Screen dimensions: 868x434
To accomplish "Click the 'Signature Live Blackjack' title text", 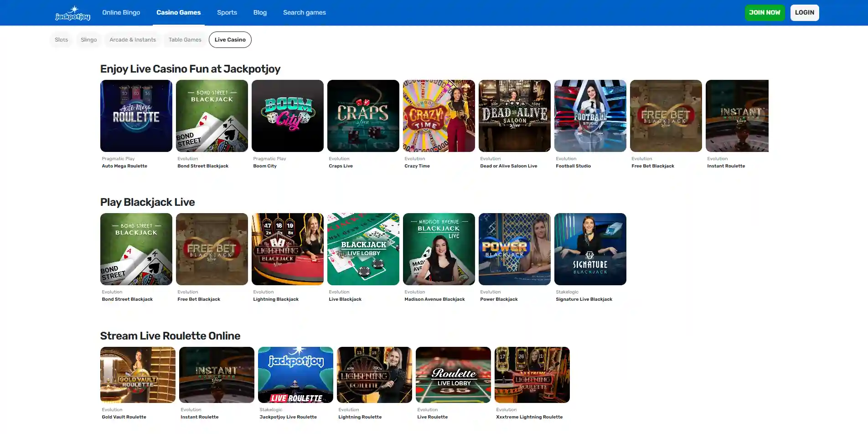I will point(584,299).
